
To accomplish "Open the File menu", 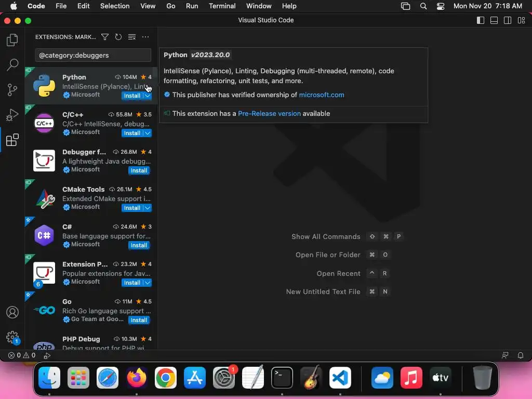I will click(x=61, y=6).
